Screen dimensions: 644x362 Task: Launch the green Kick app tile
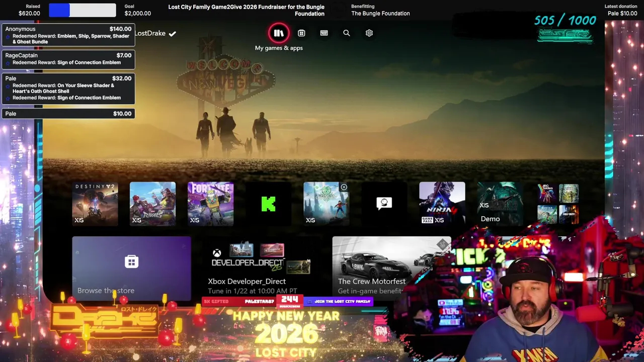click(269, 204)
